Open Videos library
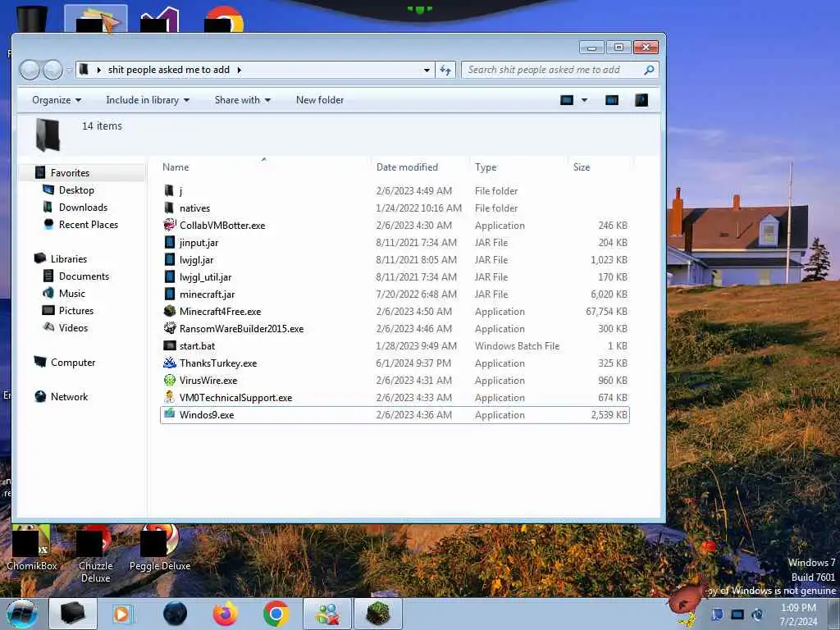 coord(73,328)
